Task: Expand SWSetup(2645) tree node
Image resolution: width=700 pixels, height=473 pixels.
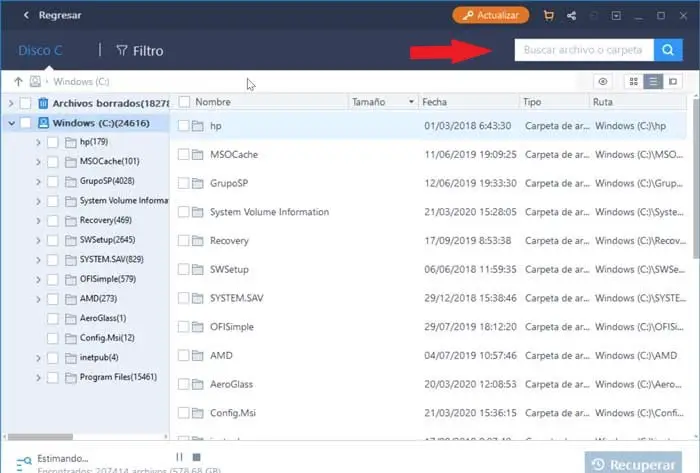Action: (x=38, y=241)
